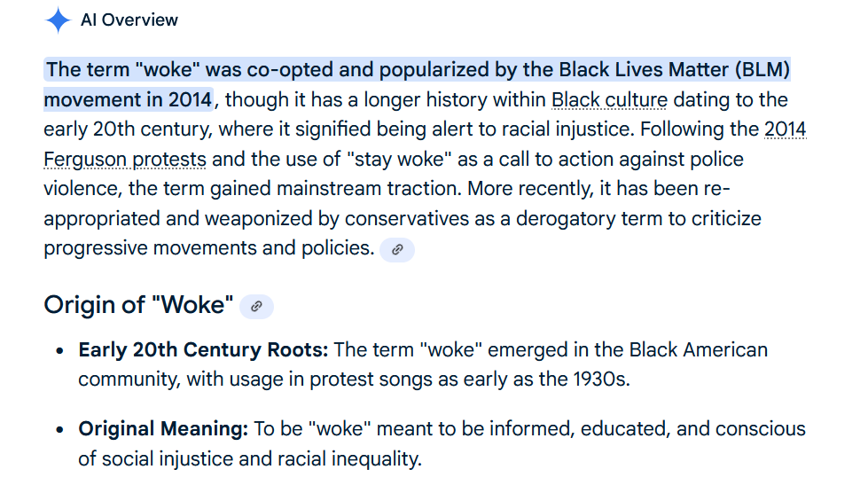Click the source link icon after the summary paragraph
The height and width of the screenshot is (493, 868).
(397, 250)
